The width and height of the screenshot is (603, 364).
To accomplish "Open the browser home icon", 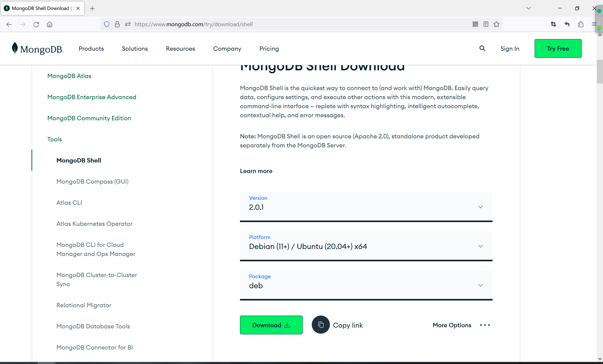I will click(50, 24).
